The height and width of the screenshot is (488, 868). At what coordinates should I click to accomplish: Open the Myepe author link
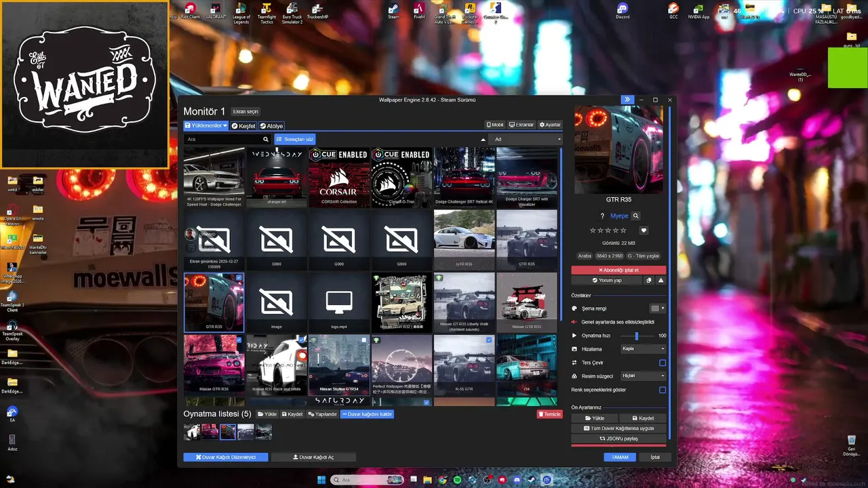(x=619, y=216)
